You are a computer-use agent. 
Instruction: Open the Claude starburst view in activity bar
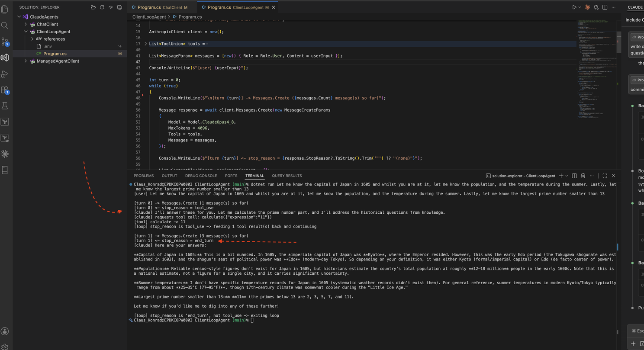[x=5, y=154]
